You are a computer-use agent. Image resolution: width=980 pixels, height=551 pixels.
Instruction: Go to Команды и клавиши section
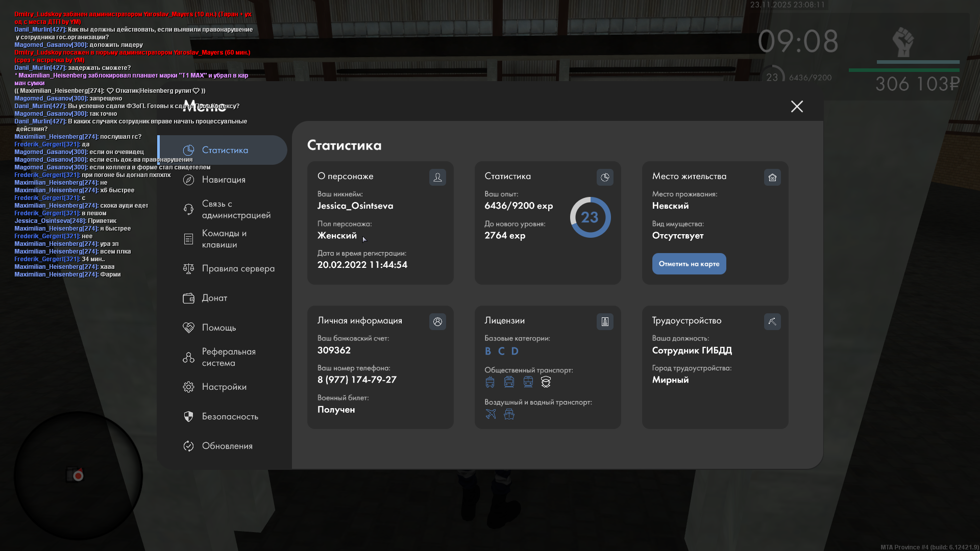(x=224, y=239)
